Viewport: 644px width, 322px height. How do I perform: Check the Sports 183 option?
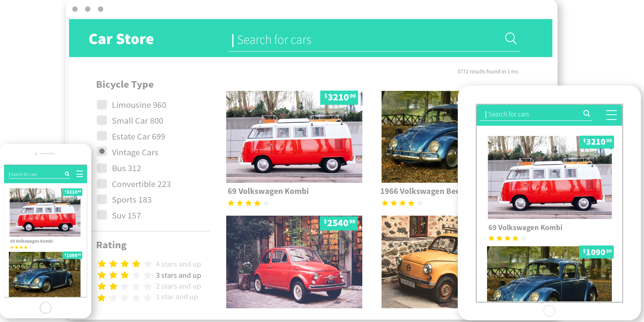102,200
